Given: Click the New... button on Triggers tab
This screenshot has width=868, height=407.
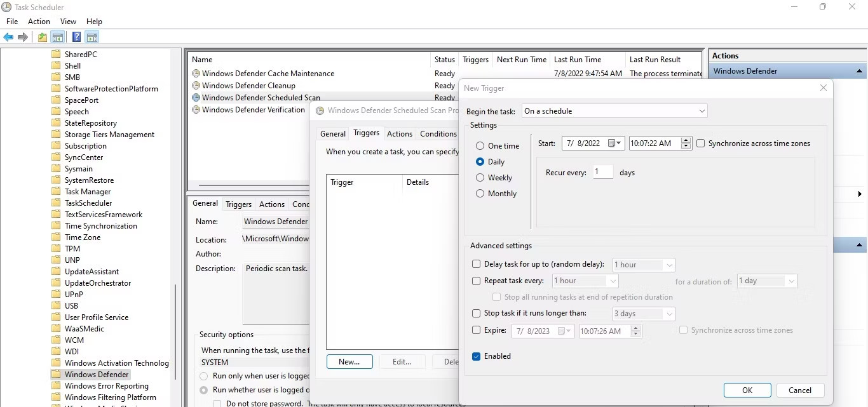Looking at the screenshot, I should pyautogui.click(x=349, y=361).
